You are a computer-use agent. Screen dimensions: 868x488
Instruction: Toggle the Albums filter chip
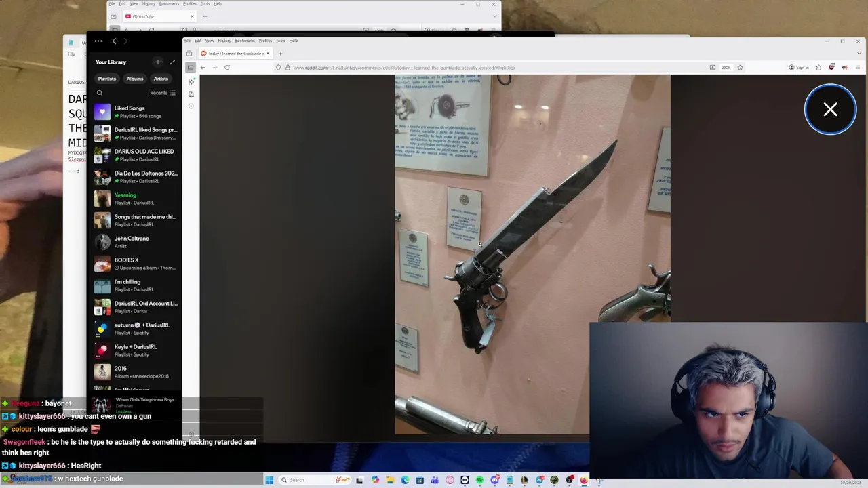(135, 79)
